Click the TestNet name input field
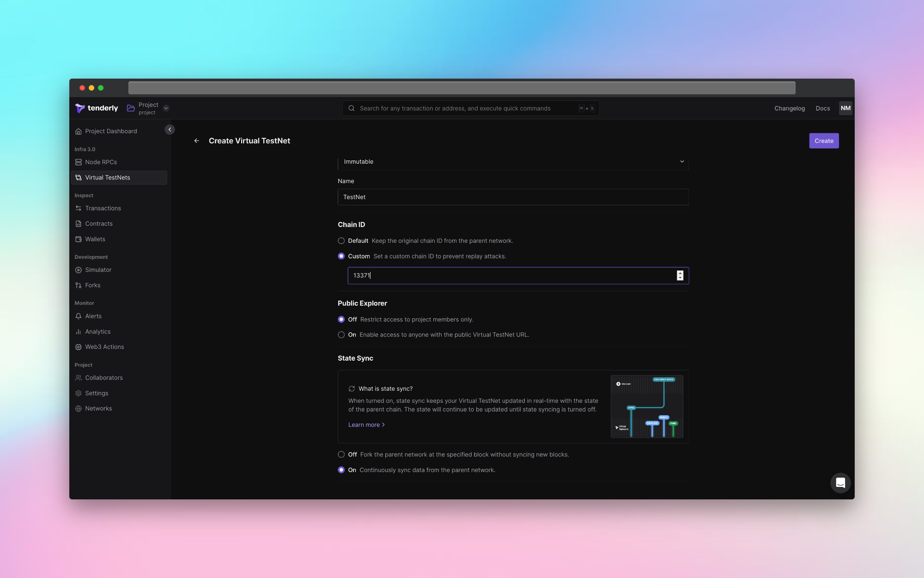The width and height of the screenshot is (924, 578). [x=513, y=197]
